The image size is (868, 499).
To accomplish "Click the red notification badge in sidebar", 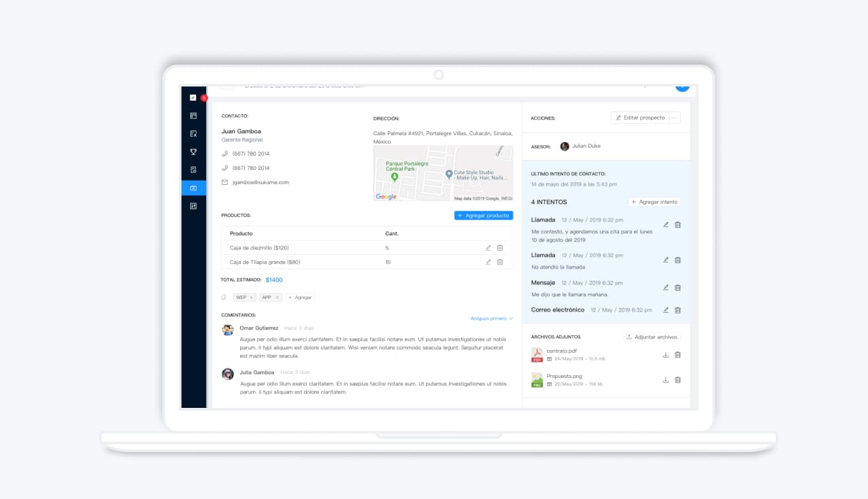I will click(x=203, y=98).
